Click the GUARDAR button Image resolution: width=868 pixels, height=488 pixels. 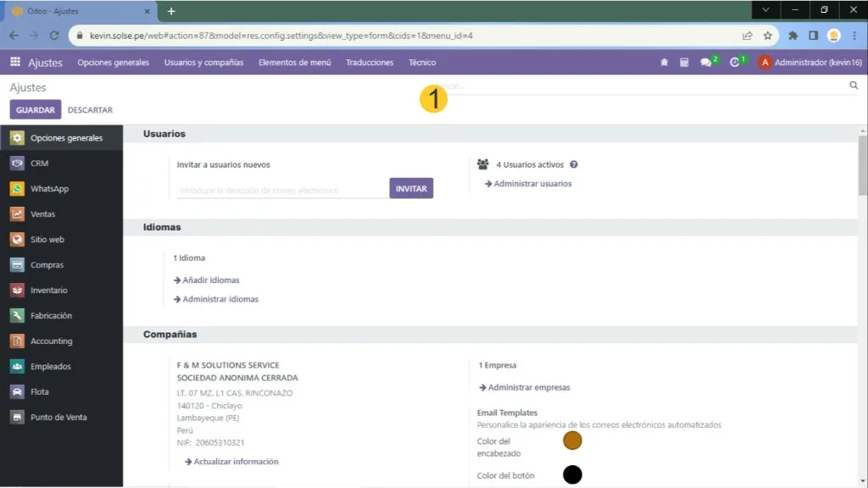point(36,110)
